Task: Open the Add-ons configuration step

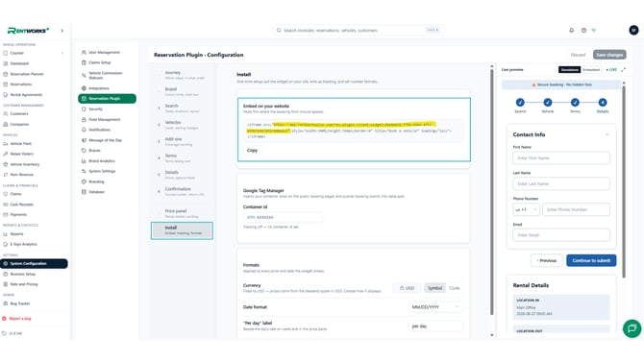Action: pyautogui.click(x=182, y=141)
